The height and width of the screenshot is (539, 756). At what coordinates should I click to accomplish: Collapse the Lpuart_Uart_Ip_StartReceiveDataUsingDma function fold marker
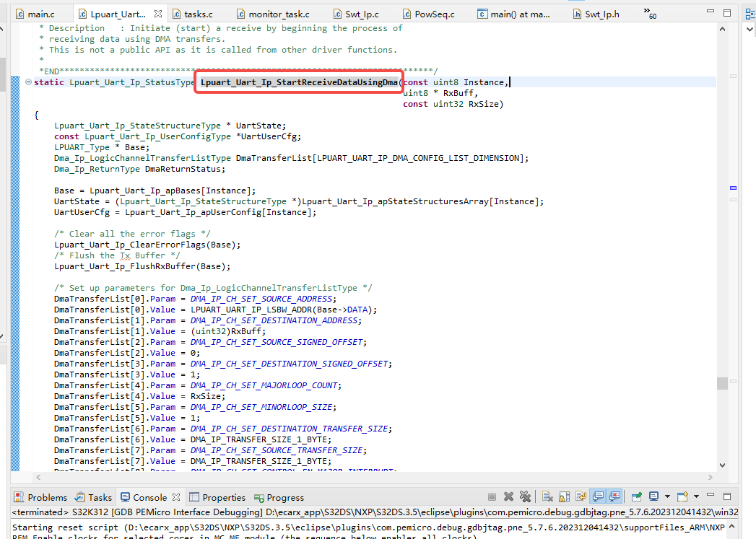click(28, 82)
